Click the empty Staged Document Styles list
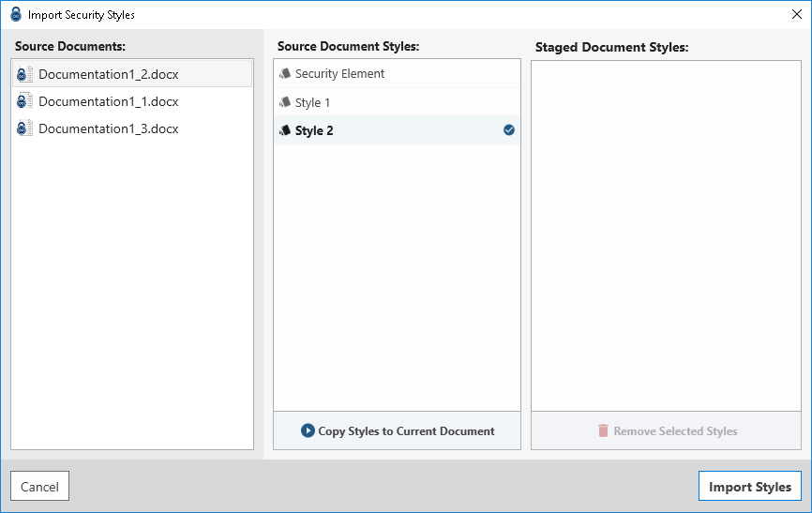This screenshot has width=812, height=513. pyautogui.click(x=666, y=234)
